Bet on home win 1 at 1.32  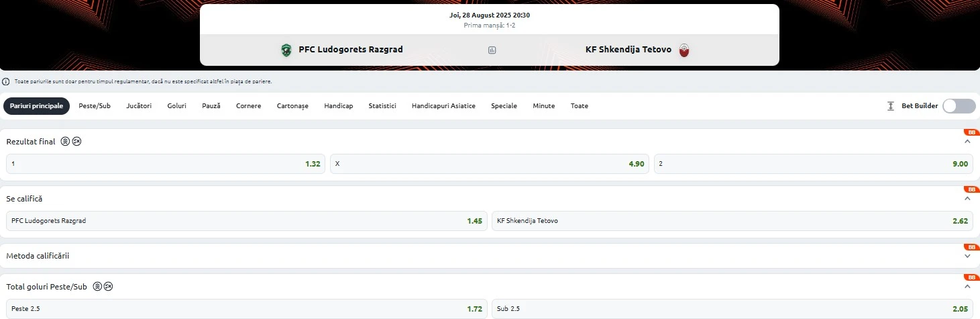pyautogui.click(x=166, y=164)
